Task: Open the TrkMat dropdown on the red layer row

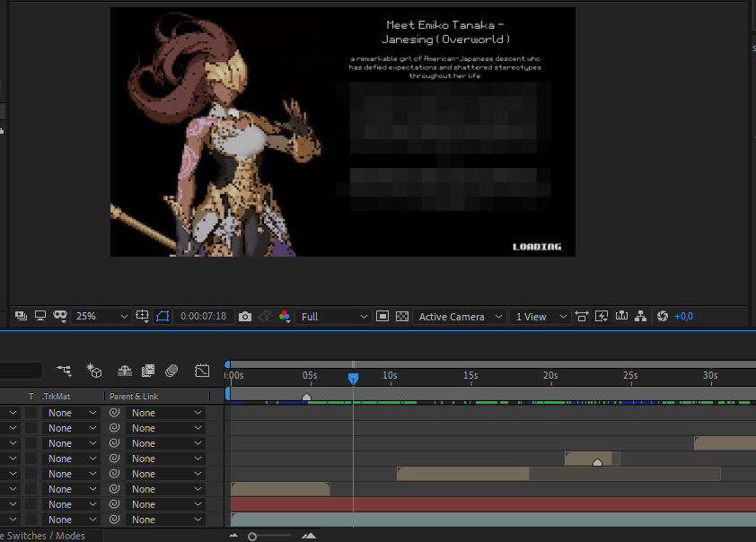Action: pyautogui.click(x=70, y=504)
